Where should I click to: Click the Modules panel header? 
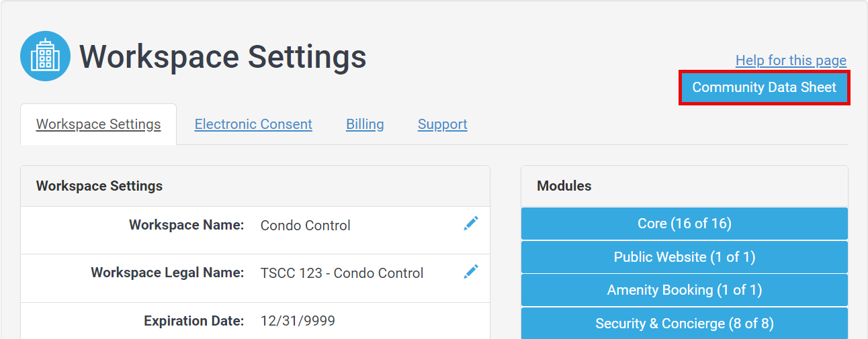685,186
